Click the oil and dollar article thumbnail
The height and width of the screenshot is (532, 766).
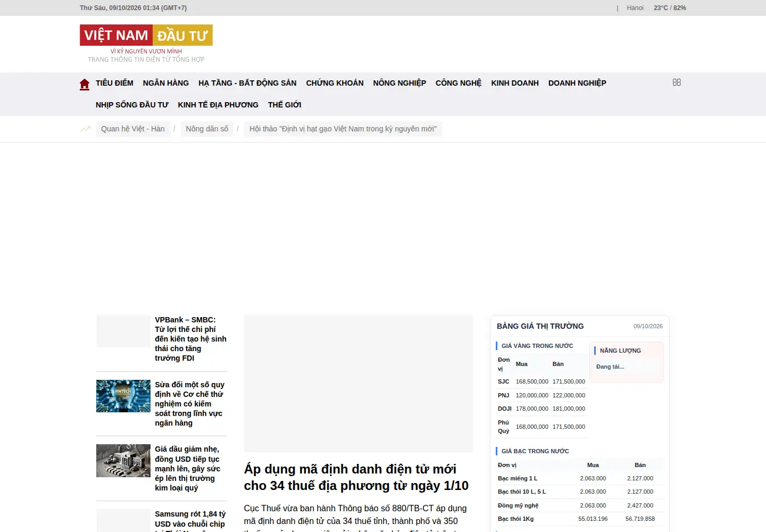tap(123, 461)
